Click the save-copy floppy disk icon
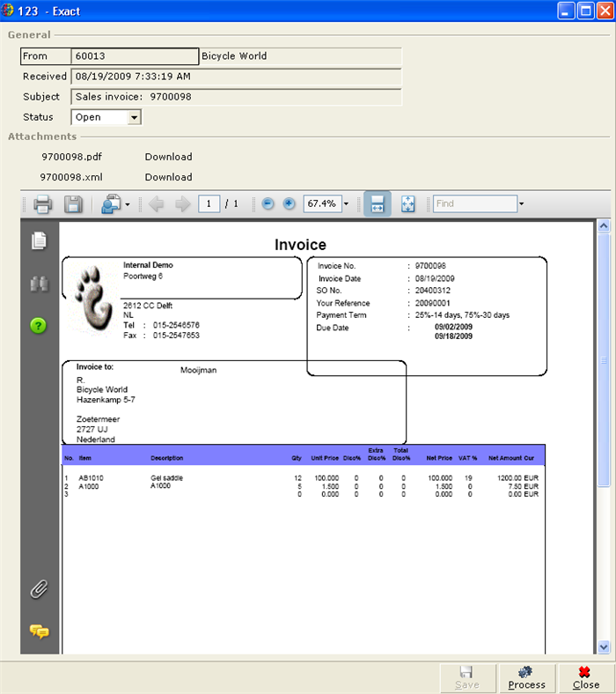Viewport: 616px width, 694px height. click(73, 204)
